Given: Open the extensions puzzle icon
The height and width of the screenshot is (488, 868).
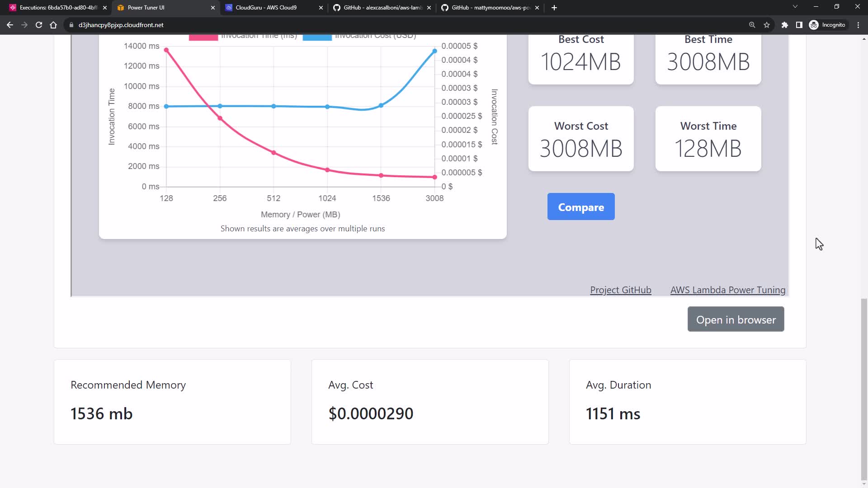Looking at the screenshot, I should point(785,25).
